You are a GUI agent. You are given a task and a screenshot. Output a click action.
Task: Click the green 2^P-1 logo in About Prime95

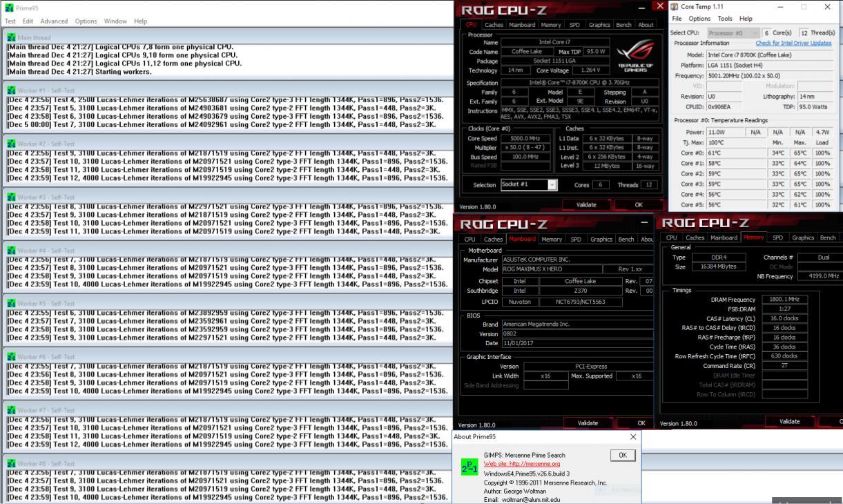point(468,468)
